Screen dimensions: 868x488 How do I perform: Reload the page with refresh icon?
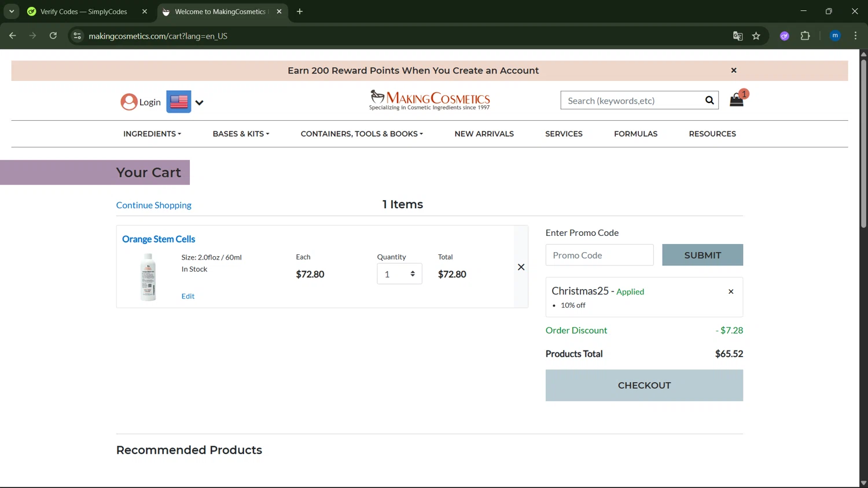53,36
